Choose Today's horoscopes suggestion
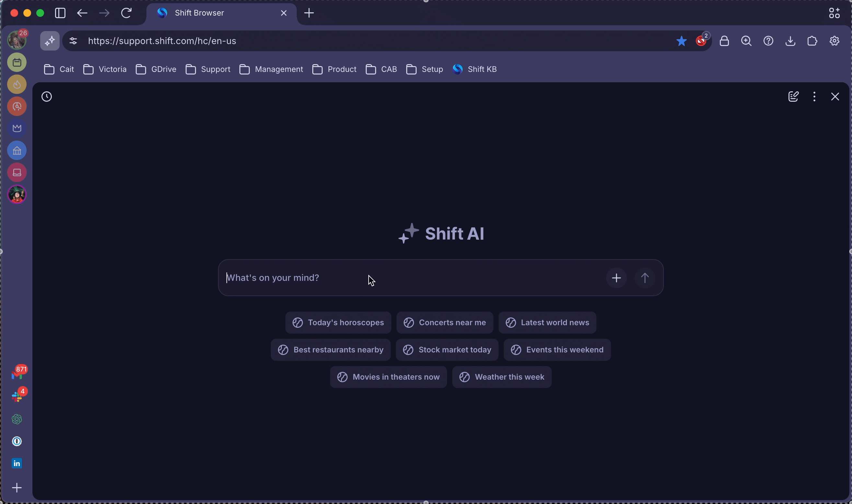852x504 pixels. coord(338,323)
